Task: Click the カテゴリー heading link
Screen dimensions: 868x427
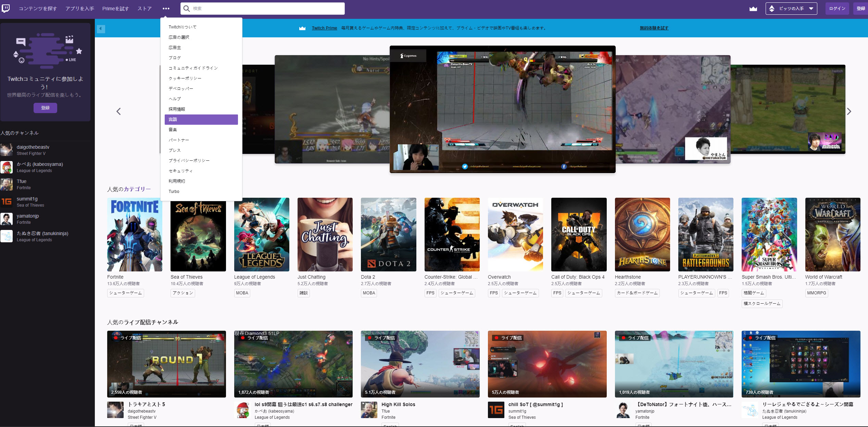Action: (x=137, y=189)
